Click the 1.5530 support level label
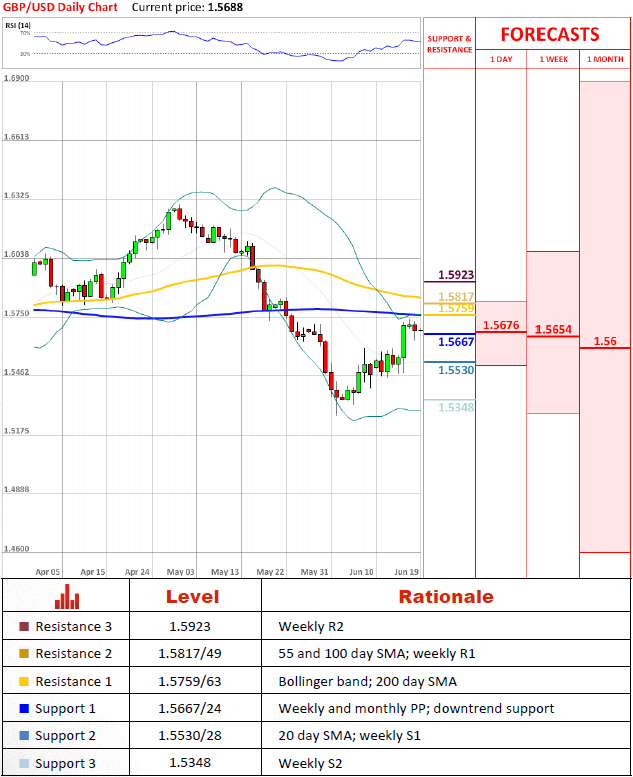The width and height of the screenshot is (633, 777). point(456,370)
